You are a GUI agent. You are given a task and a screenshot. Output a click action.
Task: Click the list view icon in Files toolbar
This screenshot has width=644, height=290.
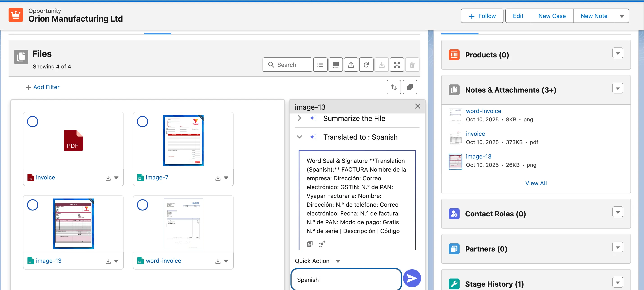tap(320, 65)
